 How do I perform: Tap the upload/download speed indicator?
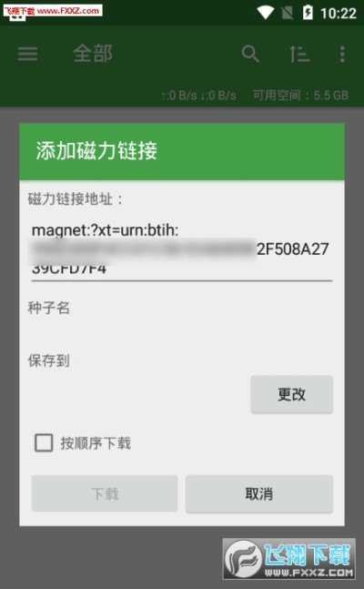click(x=198, y=96)
